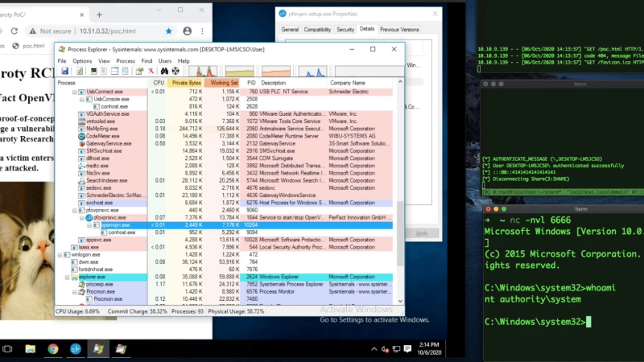Collapse the explorer.exe process tree
This screenshot has height=362, width=644.
68,277
